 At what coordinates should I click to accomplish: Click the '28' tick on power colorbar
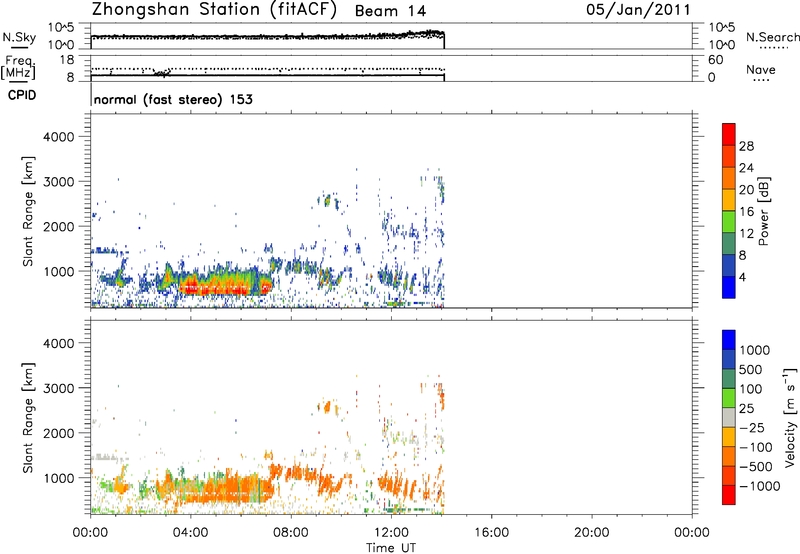(x=746, y=146)
